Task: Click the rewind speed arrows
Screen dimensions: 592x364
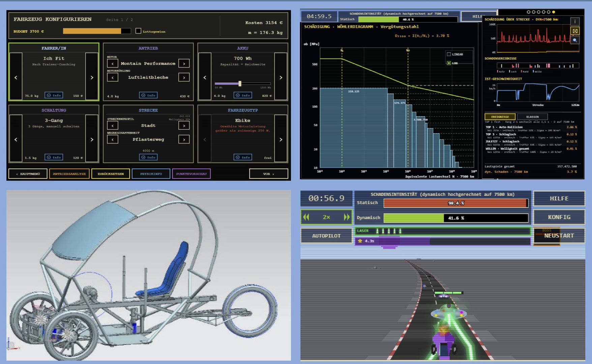Action: pos(306,217)
